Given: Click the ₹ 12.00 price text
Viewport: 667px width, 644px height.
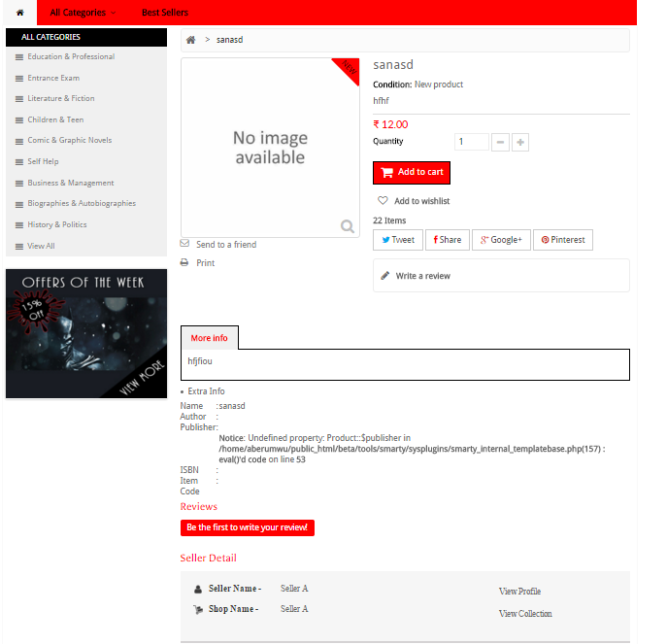Looking at the screenshot, I should tap(390, 124).
